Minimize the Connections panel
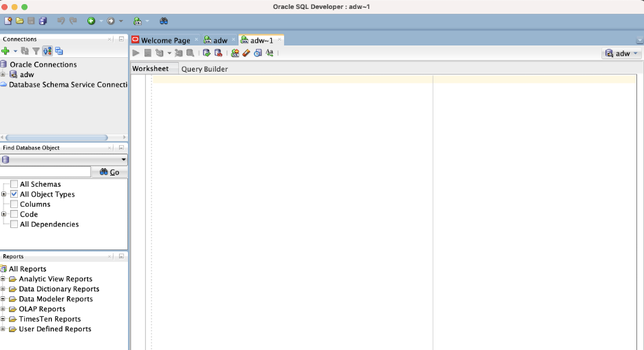 point(121,39)
